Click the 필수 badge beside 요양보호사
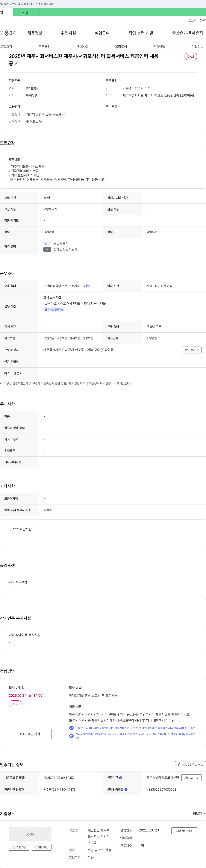The width and height of the screenshot is (206, 868). 47,244
